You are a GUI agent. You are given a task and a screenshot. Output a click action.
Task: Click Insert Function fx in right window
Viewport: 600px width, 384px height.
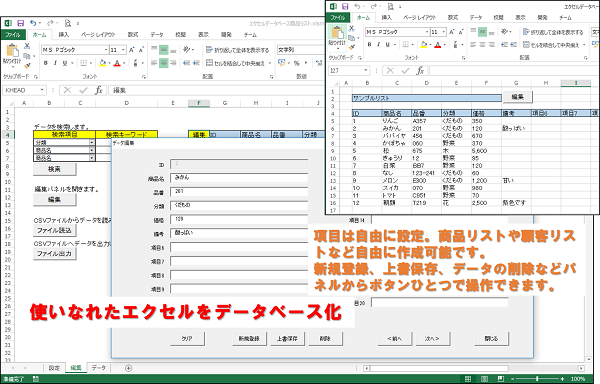point(420,70)
